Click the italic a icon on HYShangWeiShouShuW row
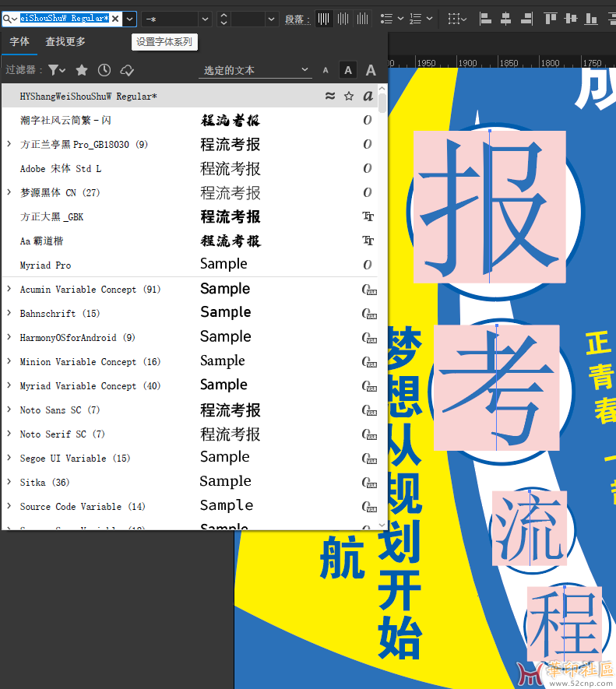The width and height of the screenshot is (616, 689). [x=368, y=96]
